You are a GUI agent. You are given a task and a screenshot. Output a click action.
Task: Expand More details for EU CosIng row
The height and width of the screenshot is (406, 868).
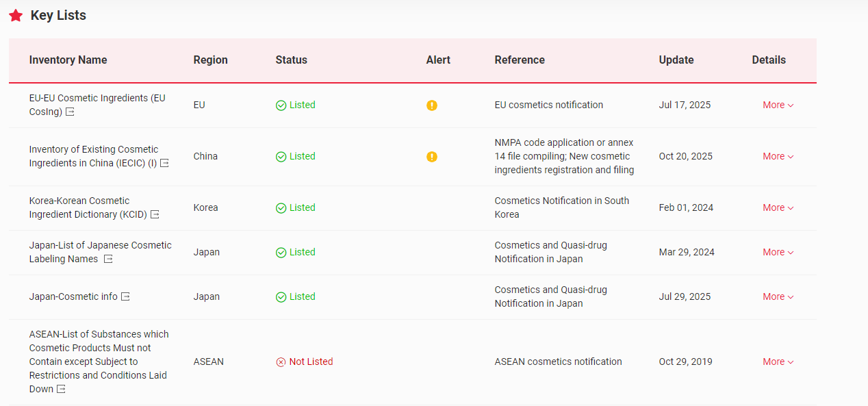778,105
